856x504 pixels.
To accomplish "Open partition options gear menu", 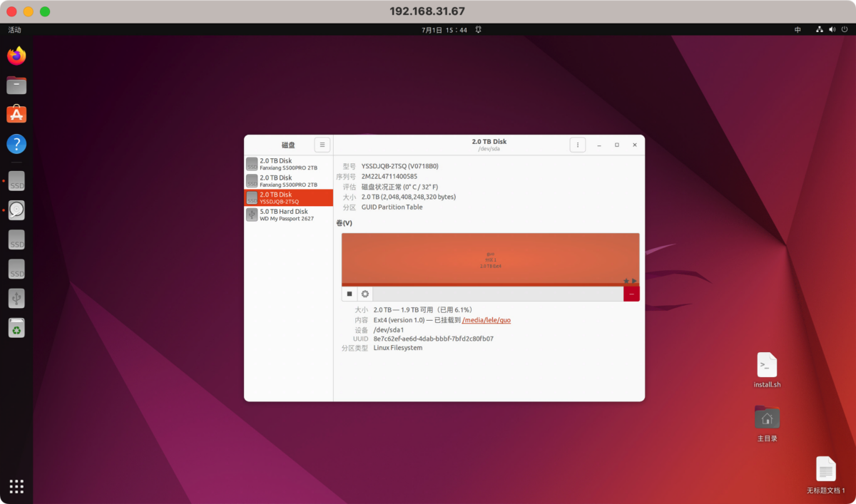I will tap(365, 294).
